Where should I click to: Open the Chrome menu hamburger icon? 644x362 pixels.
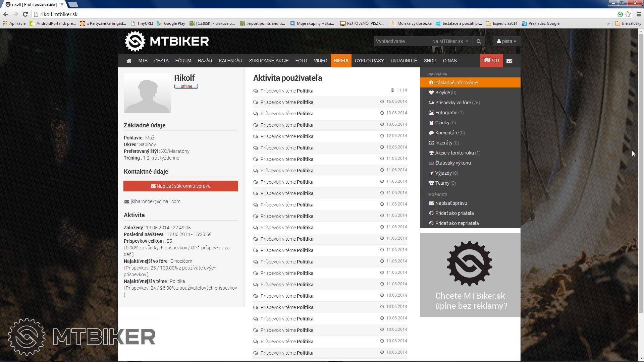pyautogui.click(x=639, y=14)
